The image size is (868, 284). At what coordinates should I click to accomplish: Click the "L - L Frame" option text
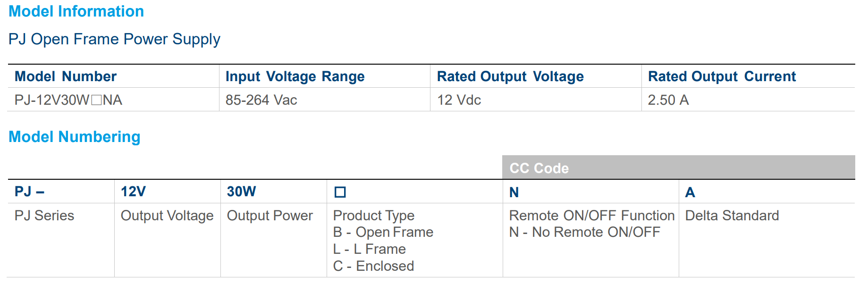(369, 249)
